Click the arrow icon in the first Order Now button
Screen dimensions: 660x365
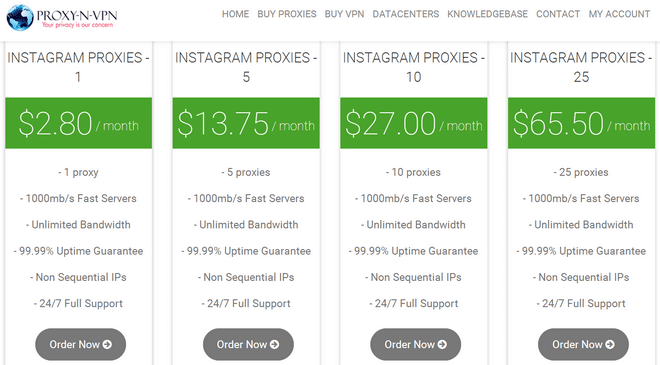[107, 344]
